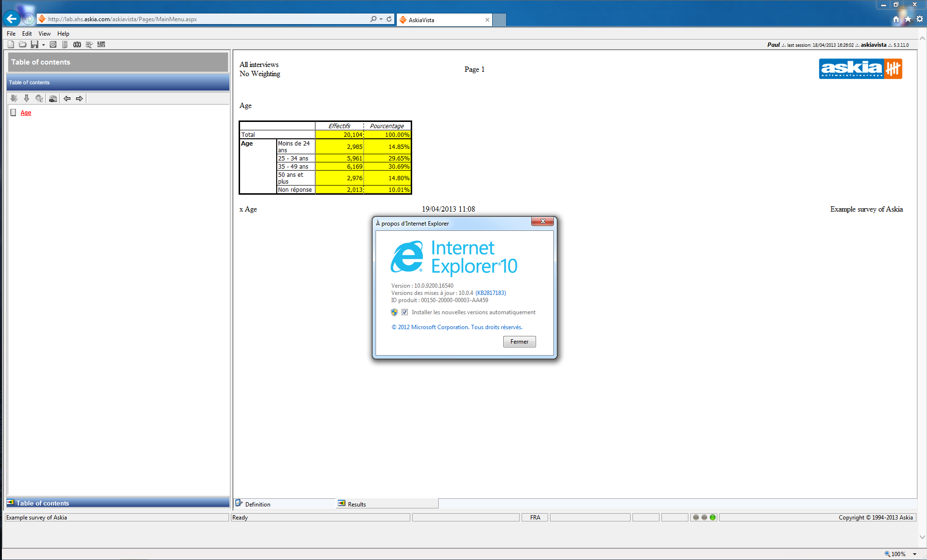Switch to the Results tab
The height and width of the screenshot is (560, 927).
coord(357,504)
